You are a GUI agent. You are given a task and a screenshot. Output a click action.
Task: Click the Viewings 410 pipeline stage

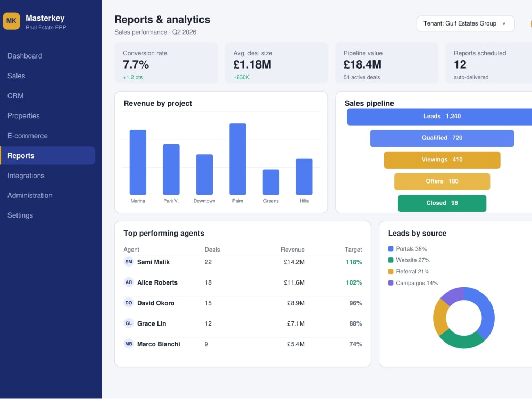pyautogui.click(x=442, y=160)
